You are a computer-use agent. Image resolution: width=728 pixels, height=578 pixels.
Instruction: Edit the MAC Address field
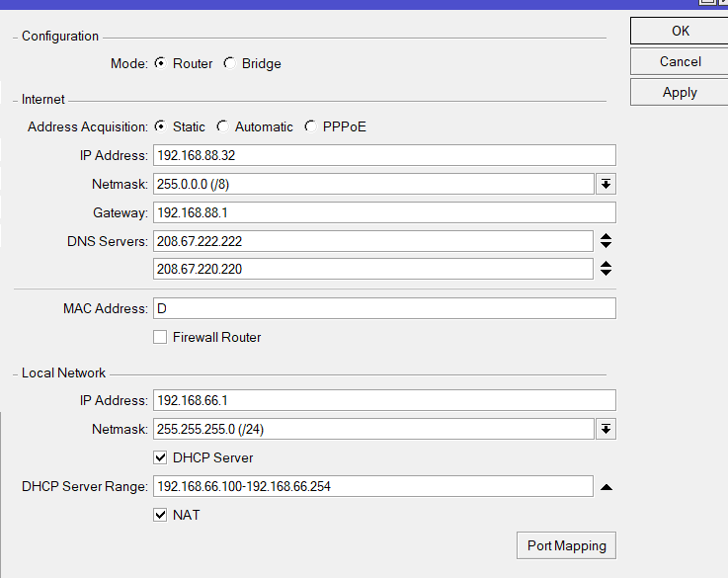[384, 308]
